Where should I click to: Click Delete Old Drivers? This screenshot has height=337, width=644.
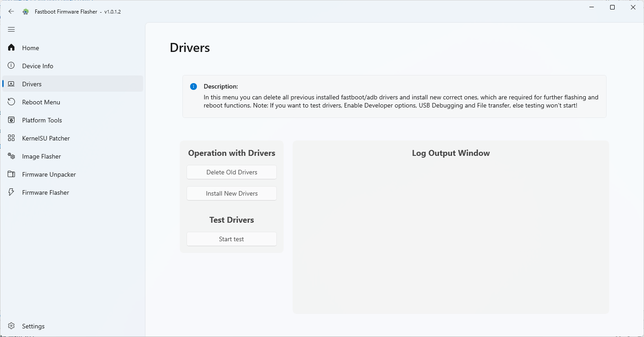click(x=231, y=172)
